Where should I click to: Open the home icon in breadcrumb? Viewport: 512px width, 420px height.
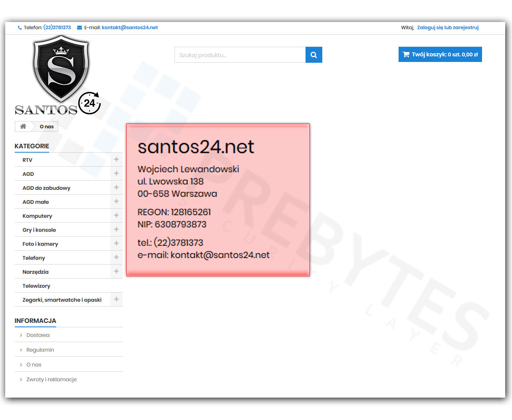[x=23, y=126]
